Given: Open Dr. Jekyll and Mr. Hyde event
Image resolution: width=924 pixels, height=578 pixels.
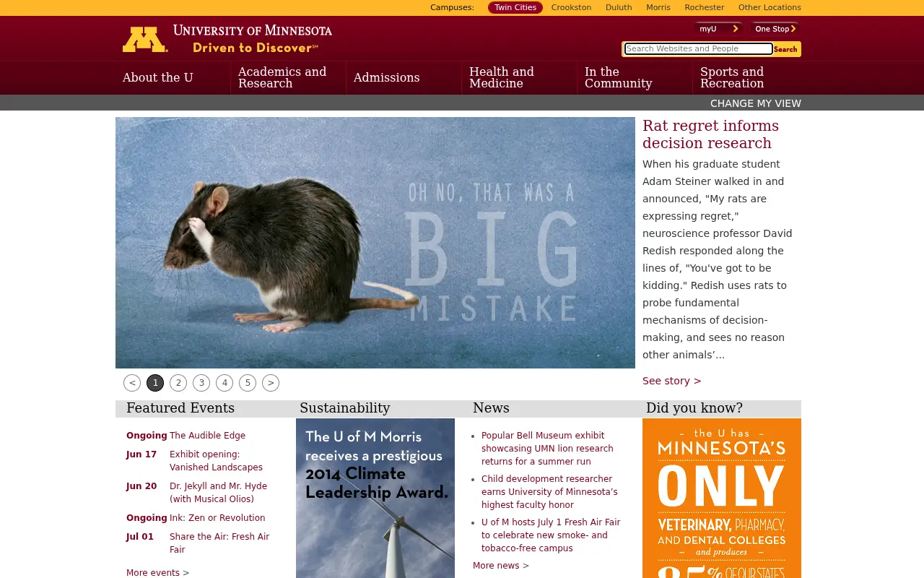Looking at the screenshot, I should click(218, 493).
